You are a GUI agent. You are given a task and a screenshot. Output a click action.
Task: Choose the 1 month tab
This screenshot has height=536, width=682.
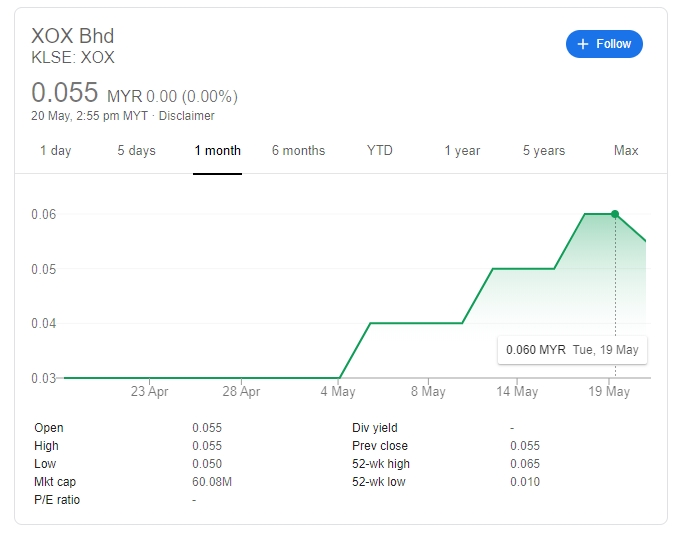click(217, 151)
